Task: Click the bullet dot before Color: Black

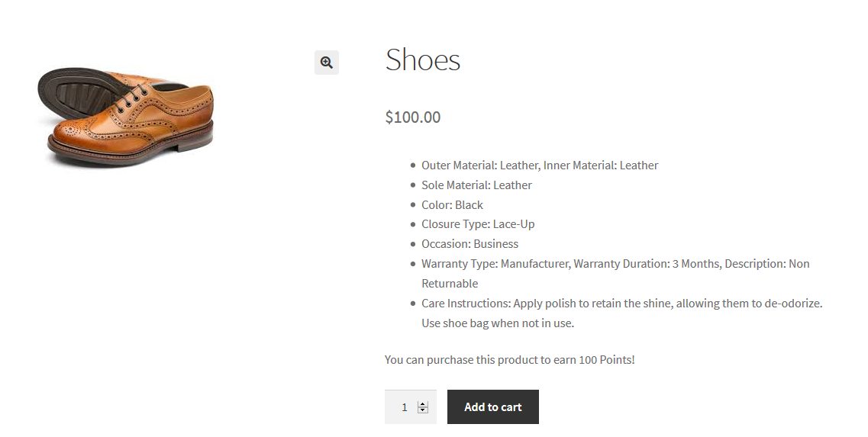Action: [x=413, y=205]
